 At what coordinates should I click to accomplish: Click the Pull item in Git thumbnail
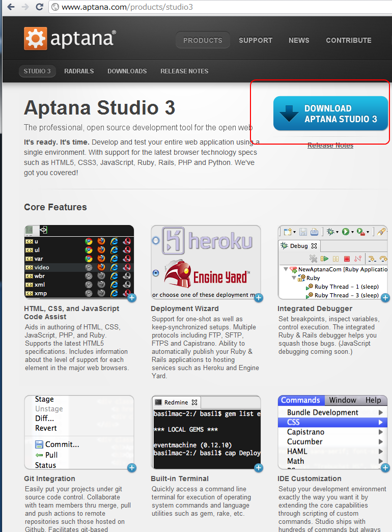coord(46,455)
